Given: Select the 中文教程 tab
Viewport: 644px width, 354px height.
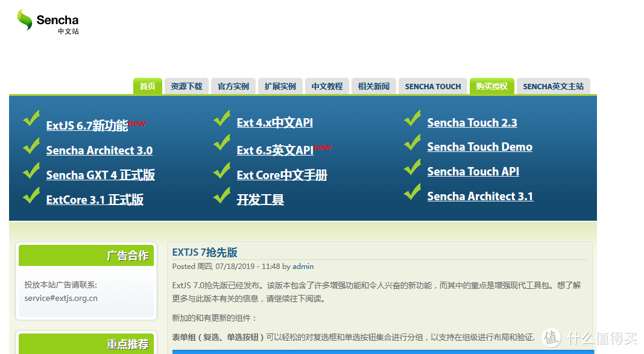Looking at the screenshot, I should click(327, 86).
